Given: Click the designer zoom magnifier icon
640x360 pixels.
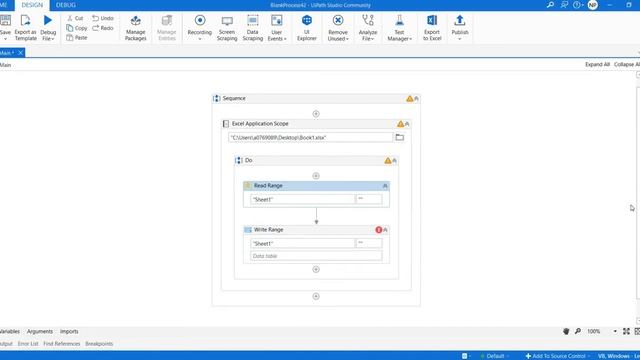Looking at the screenshot, I should tap(578, 331).
